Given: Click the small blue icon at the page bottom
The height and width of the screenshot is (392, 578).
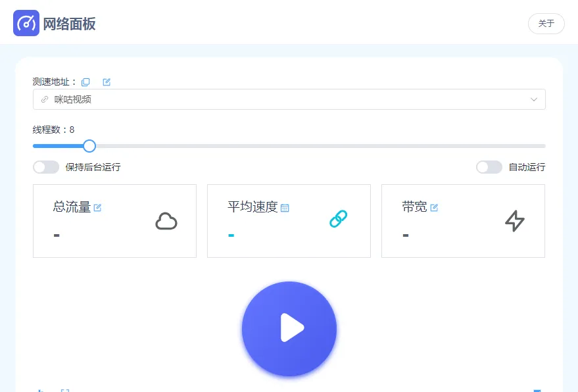Looking at the screenshot, I should [538, 389].
